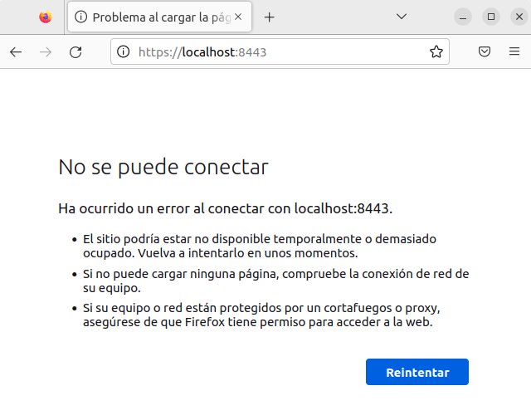Go forward with the forward arrow
The width and height of the screenshot is (531, 420).
click(x=46, y=51)
